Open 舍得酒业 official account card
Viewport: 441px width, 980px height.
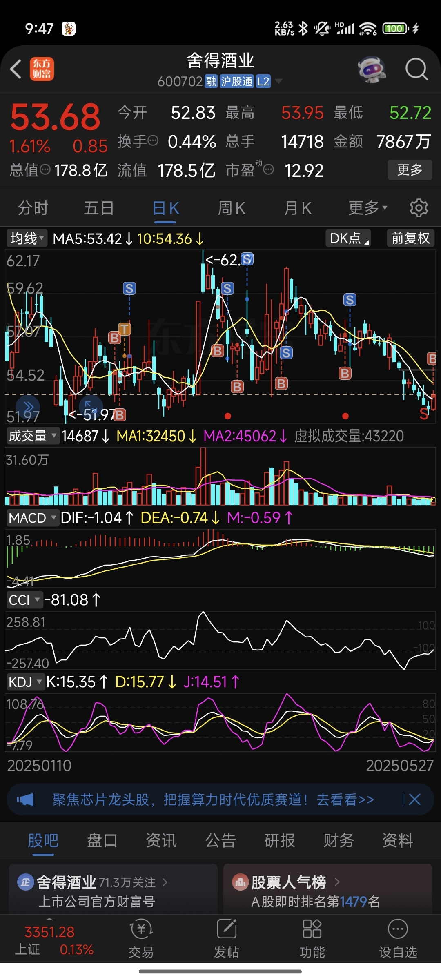(113, 889)
